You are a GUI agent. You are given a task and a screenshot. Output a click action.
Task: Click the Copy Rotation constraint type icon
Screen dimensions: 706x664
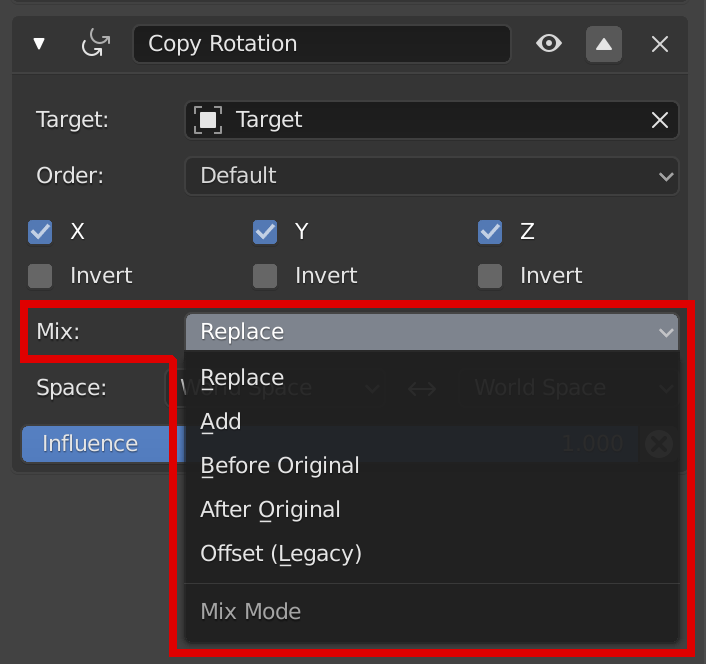95,43
